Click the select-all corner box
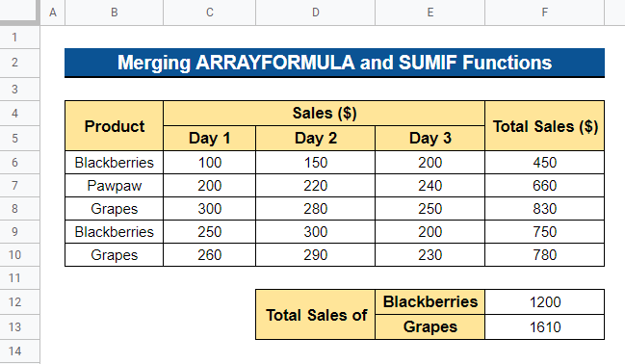 pos(19,13)
